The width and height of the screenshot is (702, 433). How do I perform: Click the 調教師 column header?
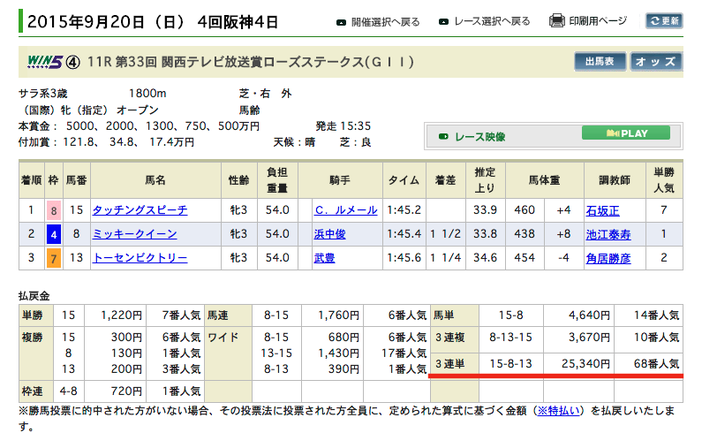point(615,180)
